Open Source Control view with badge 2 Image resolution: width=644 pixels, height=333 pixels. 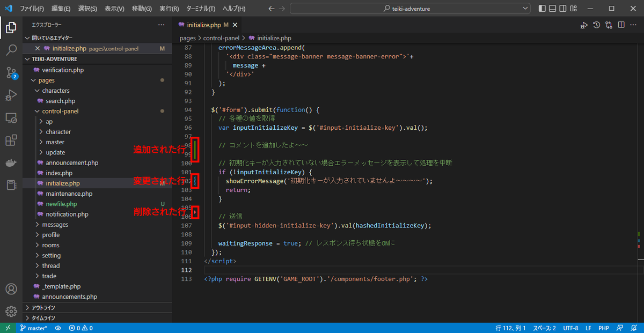(11, 73)
